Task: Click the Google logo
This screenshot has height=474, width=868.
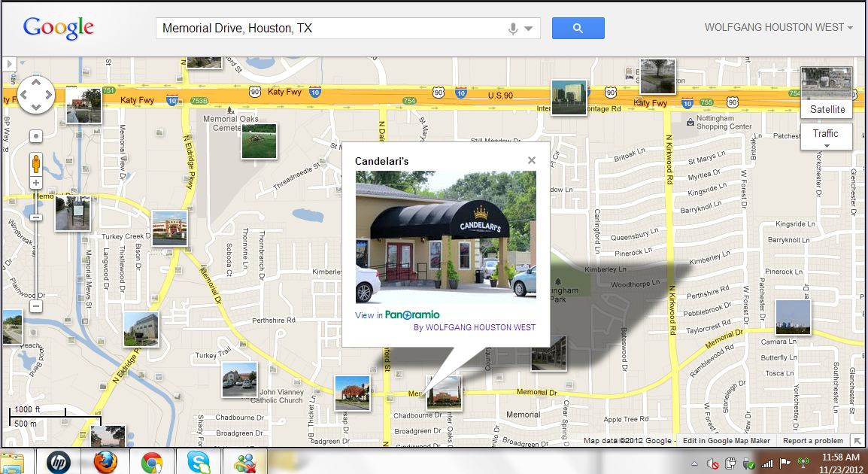Action: point(59,28)
